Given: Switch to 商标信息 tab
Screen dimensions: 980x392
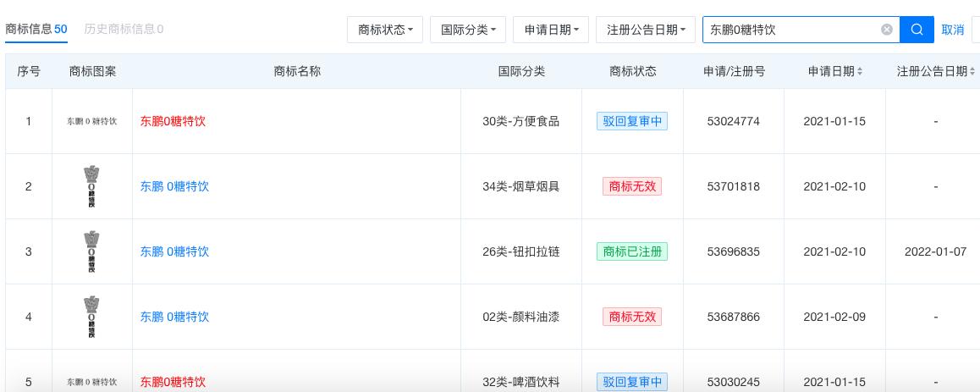Looking at the screenshot, I should click(36, 30).
